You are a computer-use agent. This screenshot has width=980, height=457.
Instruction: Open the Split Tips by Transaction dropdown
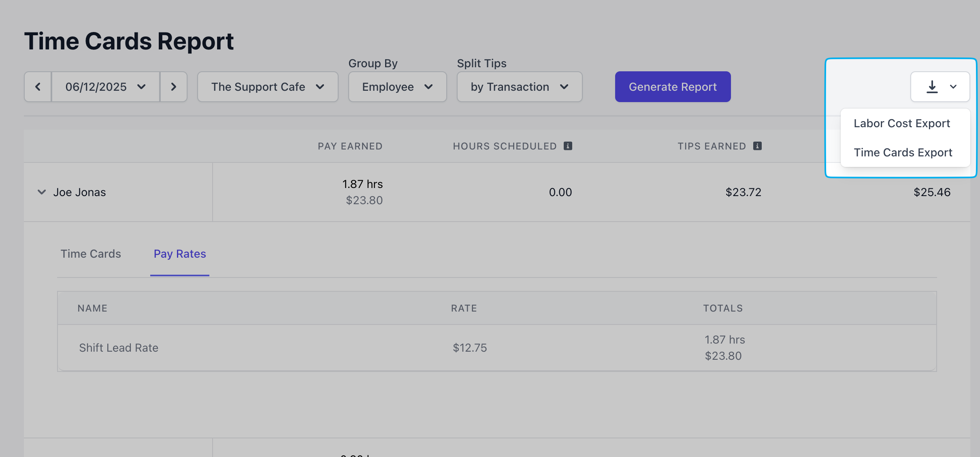(x=519, y=87)
